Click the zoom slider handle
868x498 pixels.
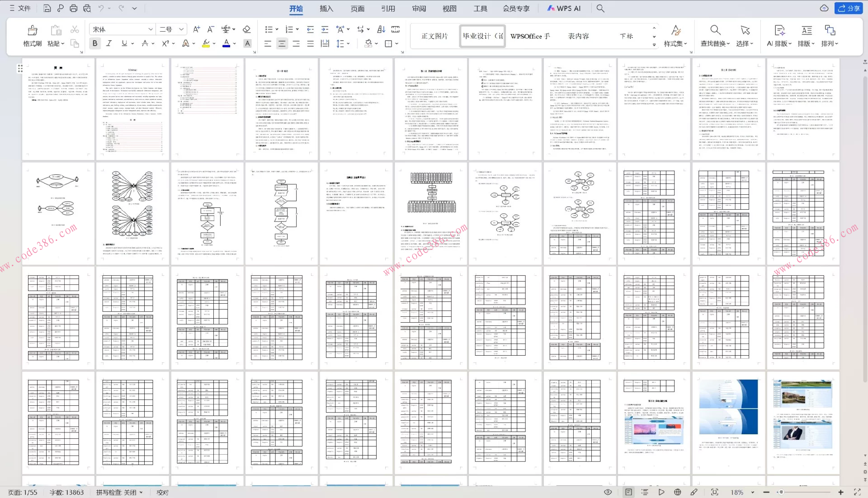tap(781, 492)
